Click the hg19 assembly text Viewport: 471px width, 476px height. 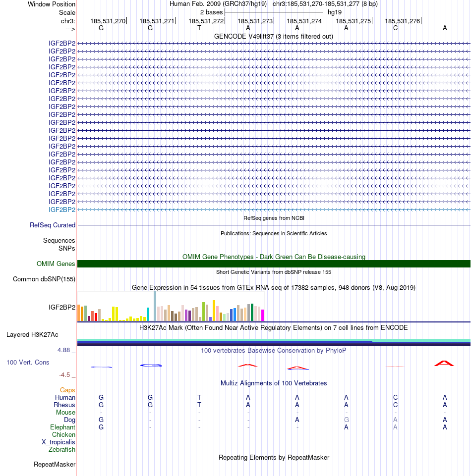coord(335,12)
